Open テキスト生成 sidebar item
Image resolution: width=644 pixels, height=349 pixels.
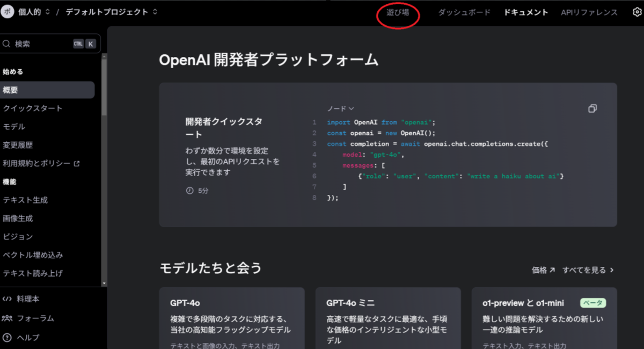pos(25,200)
